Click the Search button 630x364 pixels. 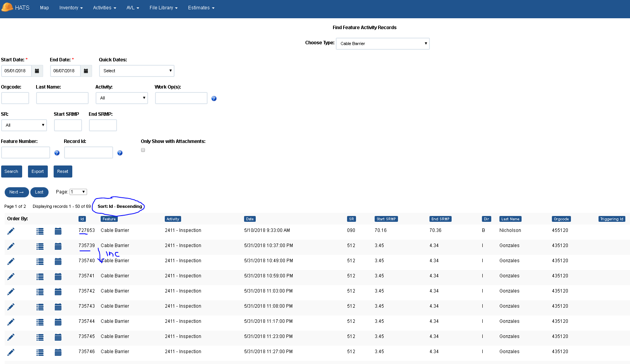(x=11, y=171)
